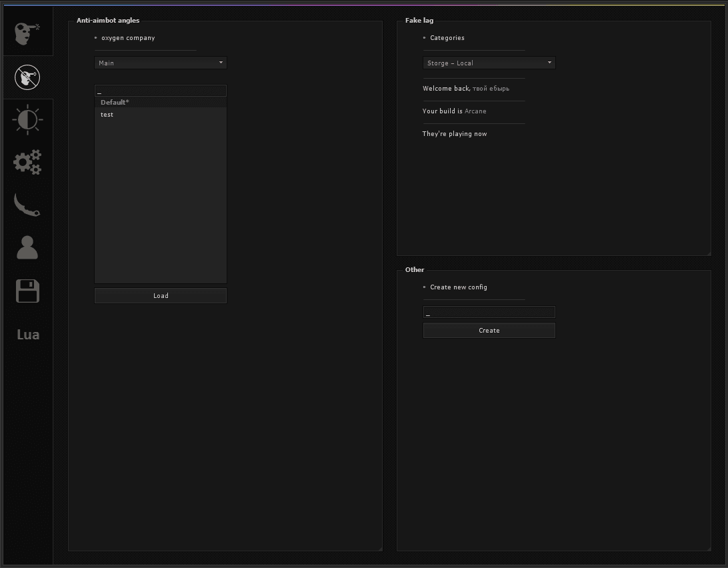Viewport: 728px width, 568px height.
Task: Click the new config name field
Action: (489, 312)
